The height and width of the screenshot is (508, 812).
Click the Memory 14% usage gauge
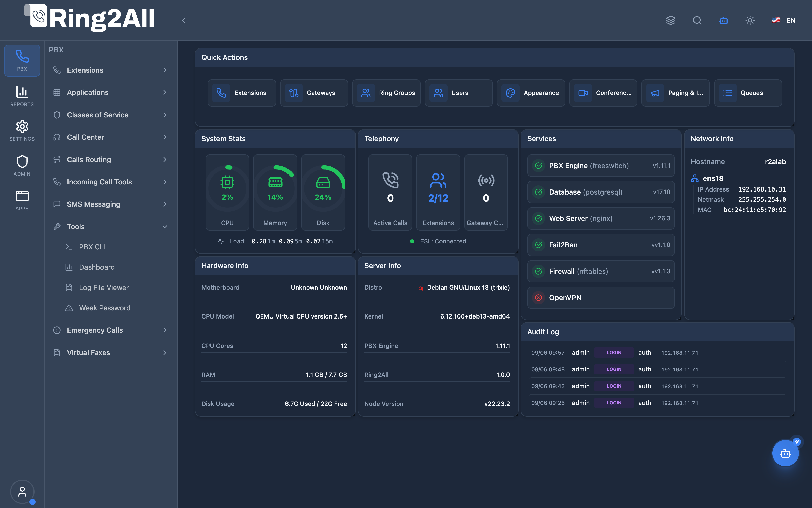[x=275, y=192]
